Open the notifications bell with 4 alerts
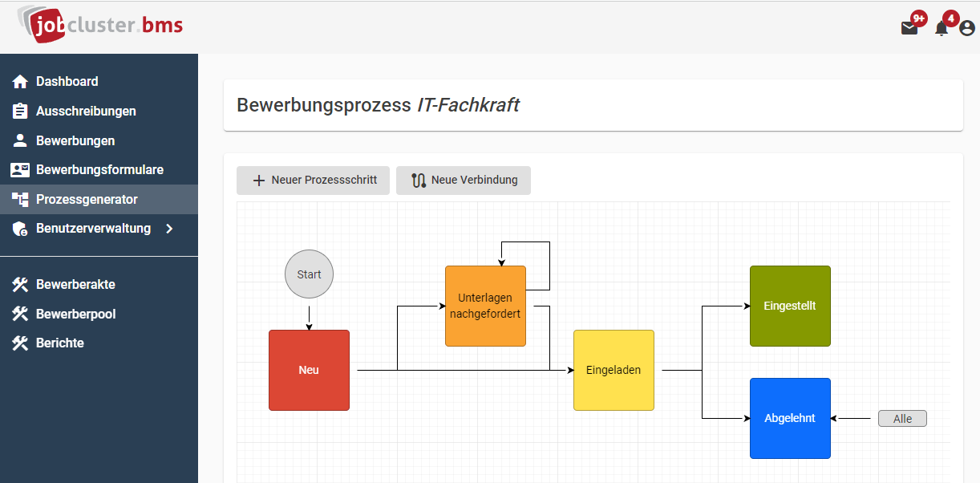This screenshot has width=980, height=483. point(941,28)
